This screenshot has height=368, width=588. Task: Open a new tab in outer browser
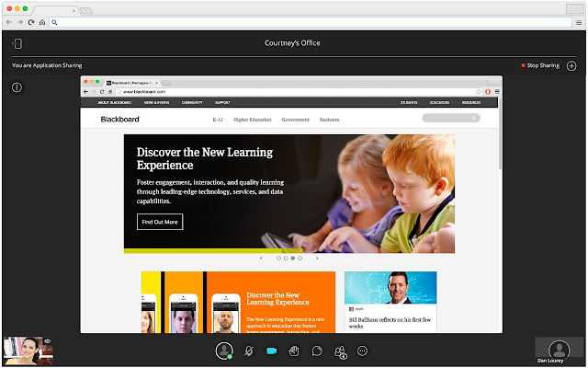pos(86,10)
